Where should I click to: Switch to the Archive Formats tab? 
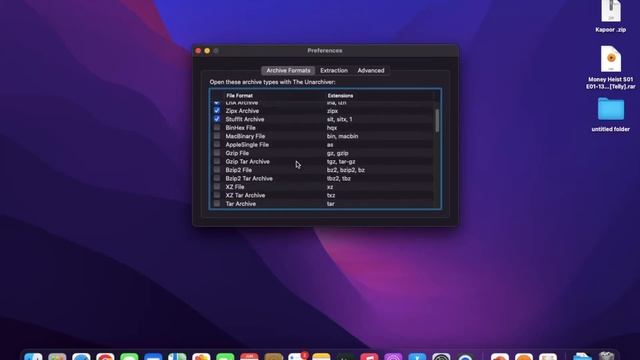[288, 71]
